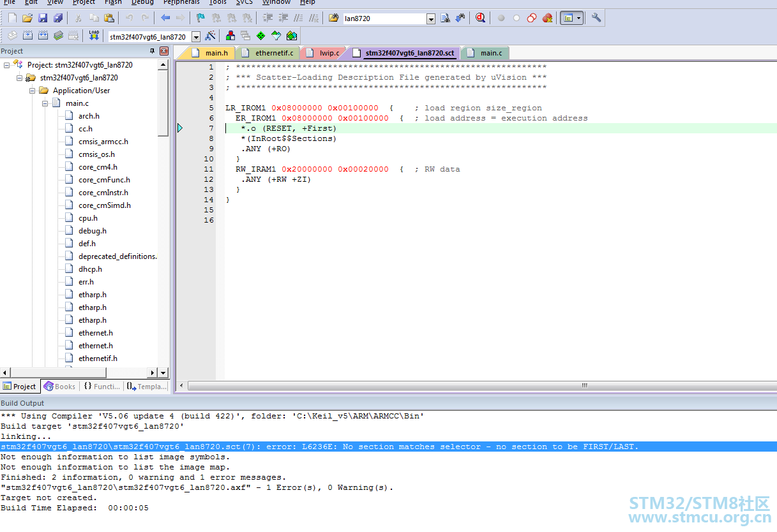Image resolution: width=777 pixels, height=532 pixels.
Task: Select debug.h in project tree
Action: [x=93, y=231]
